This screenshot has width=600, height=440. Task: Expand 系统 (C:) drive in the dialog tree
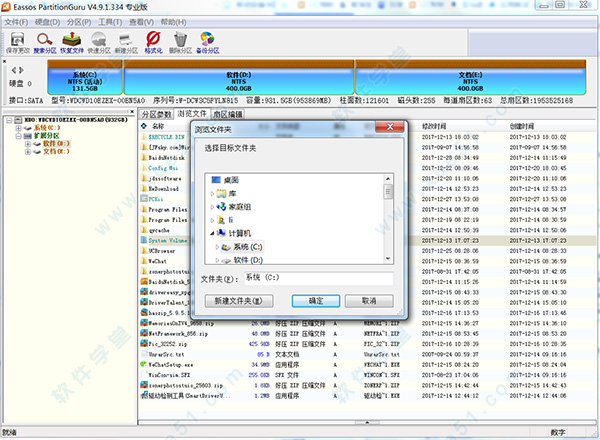click(x=217, y=247)
